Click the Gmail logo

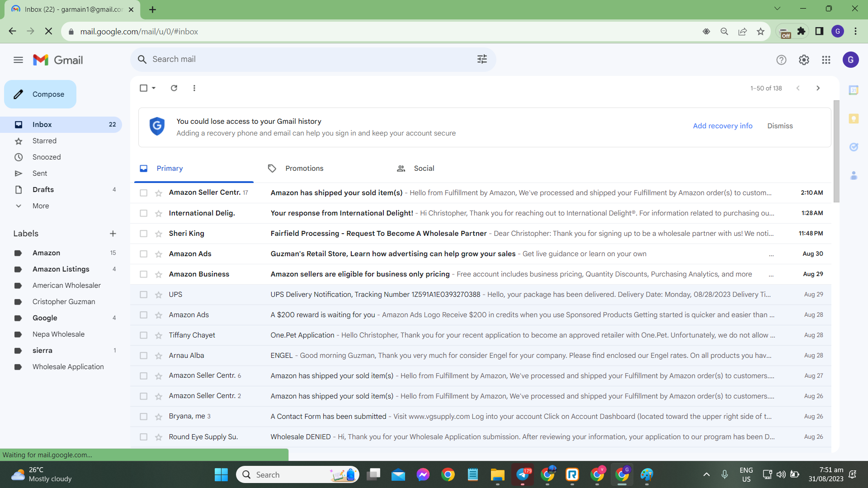(58, 60)
